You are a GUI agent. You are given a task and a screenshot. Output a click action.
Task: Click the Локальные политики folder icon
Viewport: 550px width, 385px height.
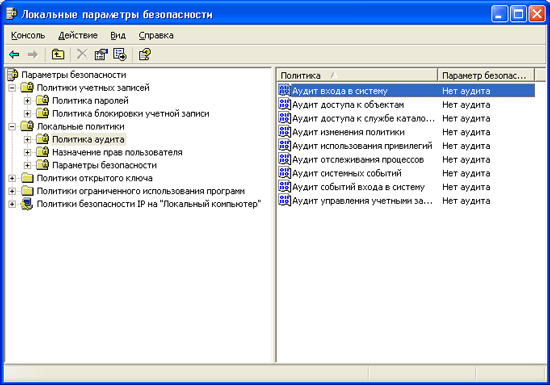click(27, 126)
